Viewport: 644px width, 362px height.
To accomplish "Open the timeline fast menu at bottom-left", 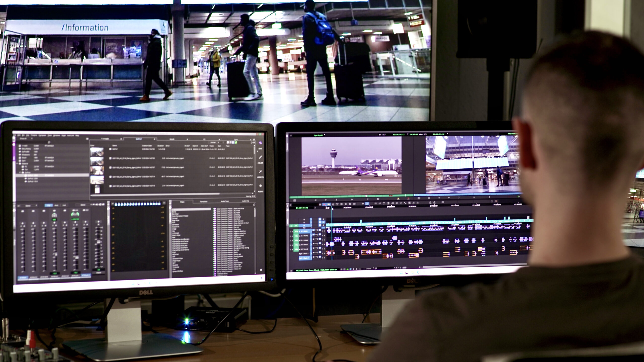I will coord(291,271).
